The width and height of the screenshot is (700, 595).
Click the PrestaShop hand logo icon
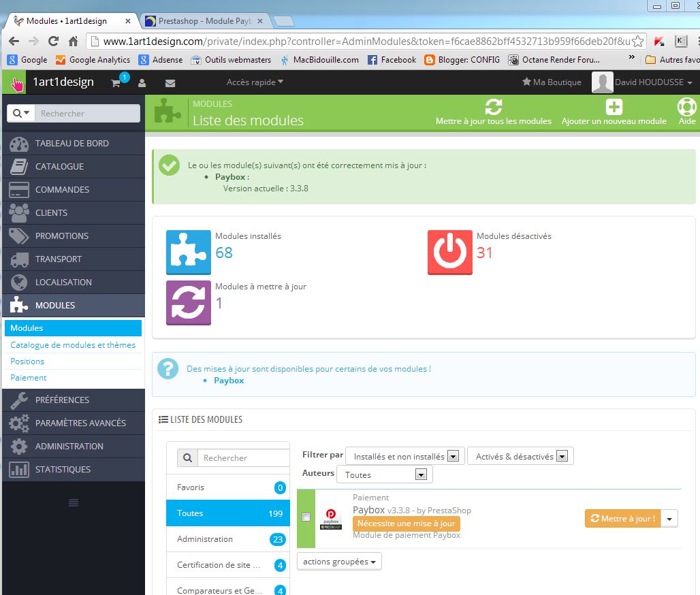click(x=16, y=83)
